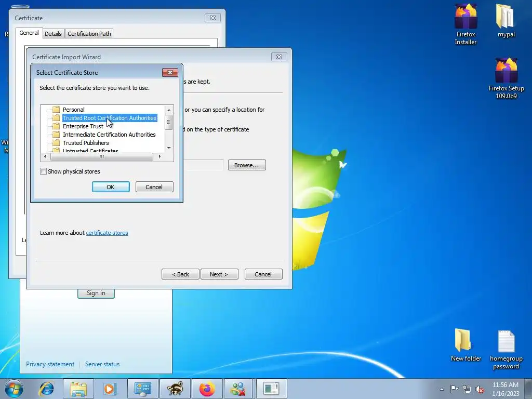Open homegroup password text file
532x399 pixels.
click(x=506, y=350)
